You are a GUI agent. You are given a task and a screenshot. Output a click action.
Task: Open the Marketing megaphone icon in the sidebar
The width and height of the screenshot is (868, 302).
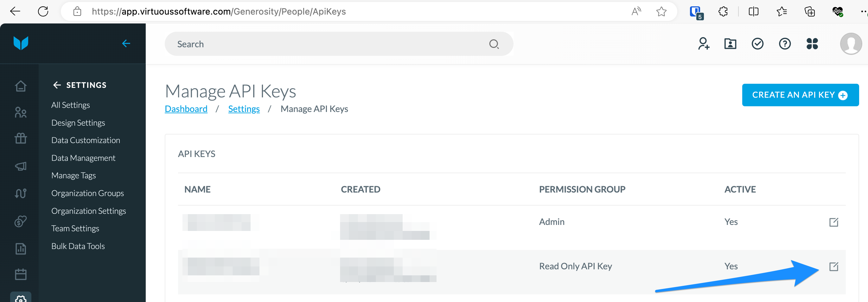tap(21, 166)
